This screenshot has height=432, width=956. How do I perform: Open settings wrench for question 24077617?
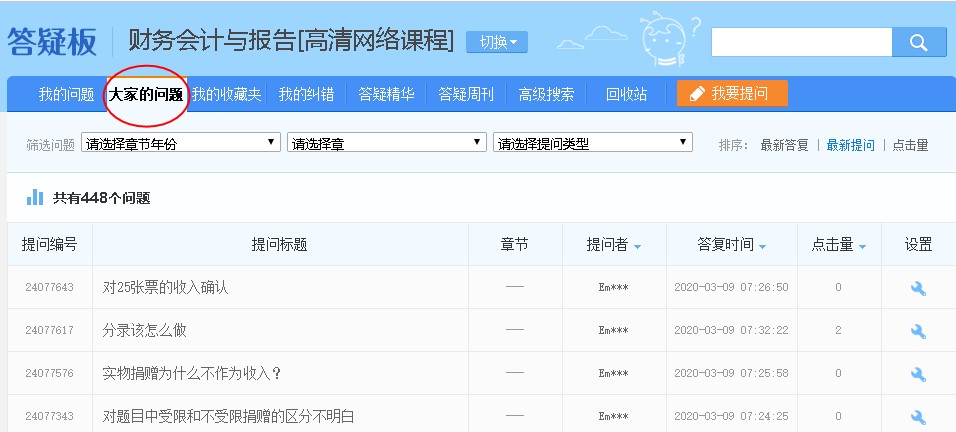pyautogui.click(x=918, y=331)
